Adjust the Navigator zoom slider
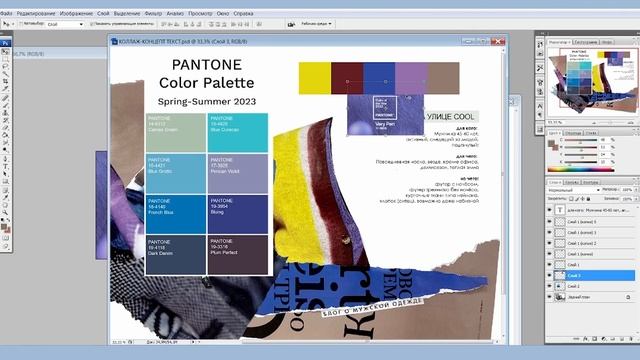 tap(611, 122)
